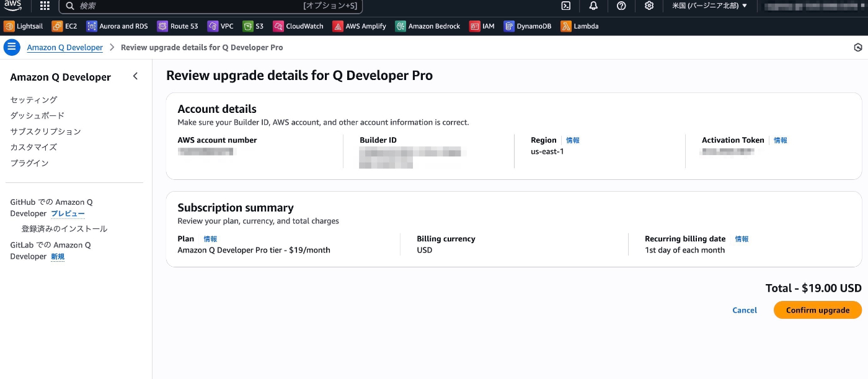The image size is (868, 379).
Task: Collapse the Amazon Q Developer side panel
Action: (136, 76)
